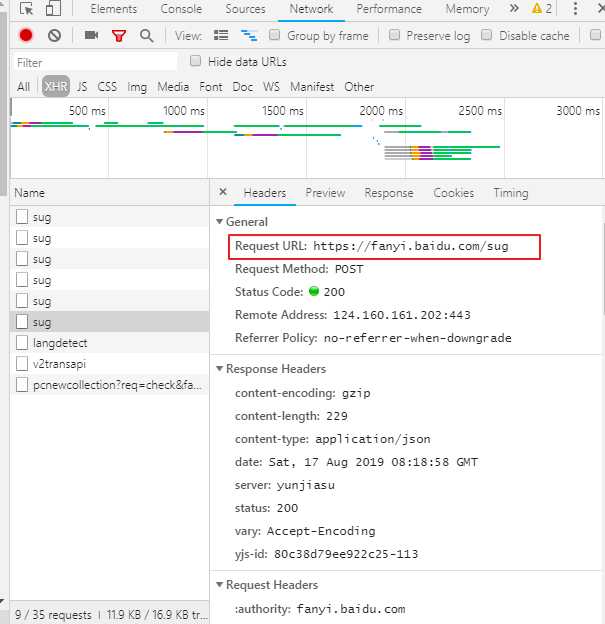Filter requests by CSS
Viewport: 605px width, 624px height.
pos(107,87)
